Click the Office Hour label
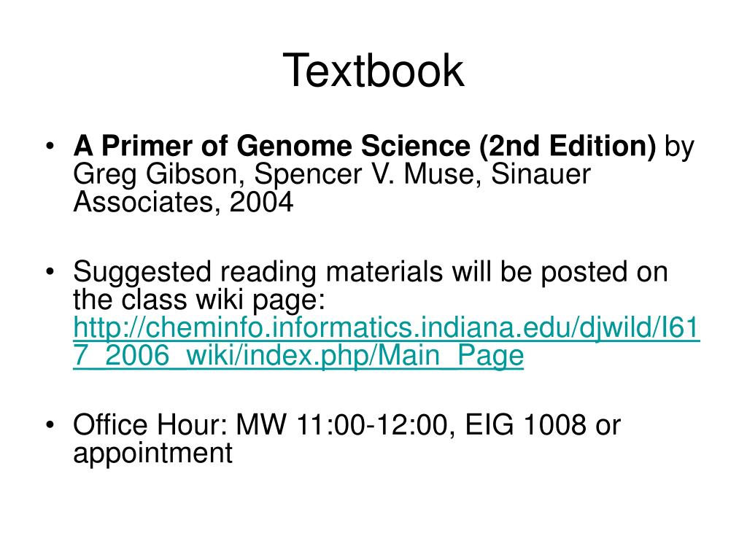The height and width of the screenshot is (560, 747). [x=150, y=424]
